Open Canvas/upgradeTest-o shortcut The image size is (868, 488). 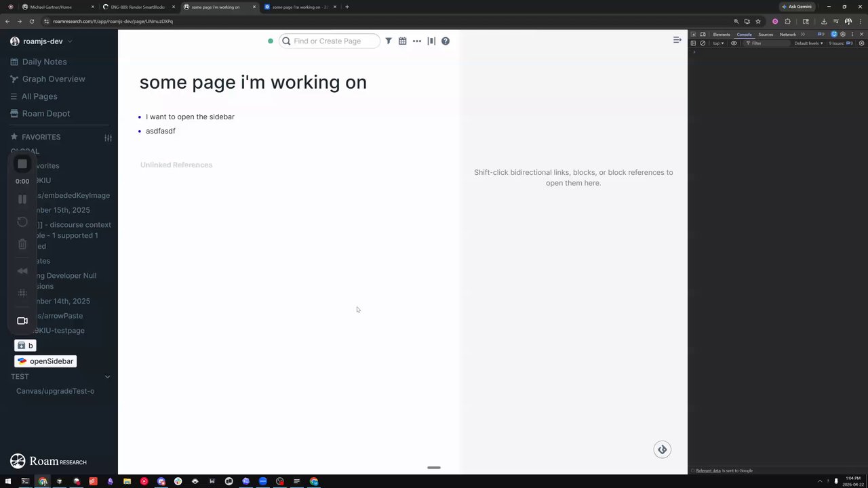pos(55,391)
